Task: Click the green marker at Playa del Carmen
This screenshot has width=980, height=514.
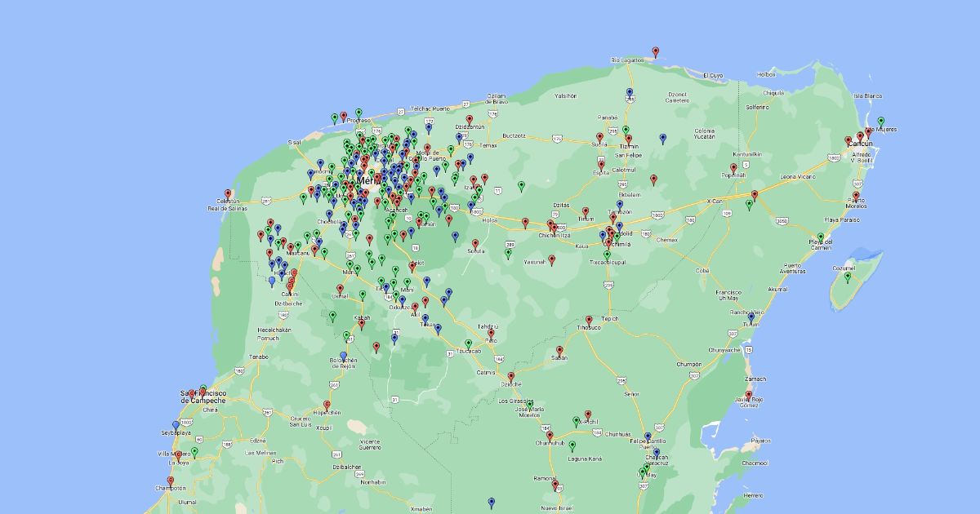Action: tap(821, 238)
